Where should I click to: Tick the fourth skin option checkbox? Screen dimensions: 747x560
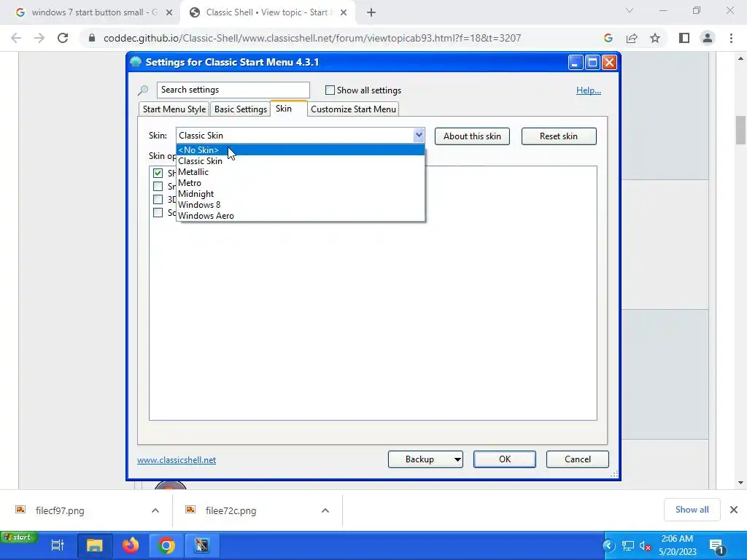[158, 212]
